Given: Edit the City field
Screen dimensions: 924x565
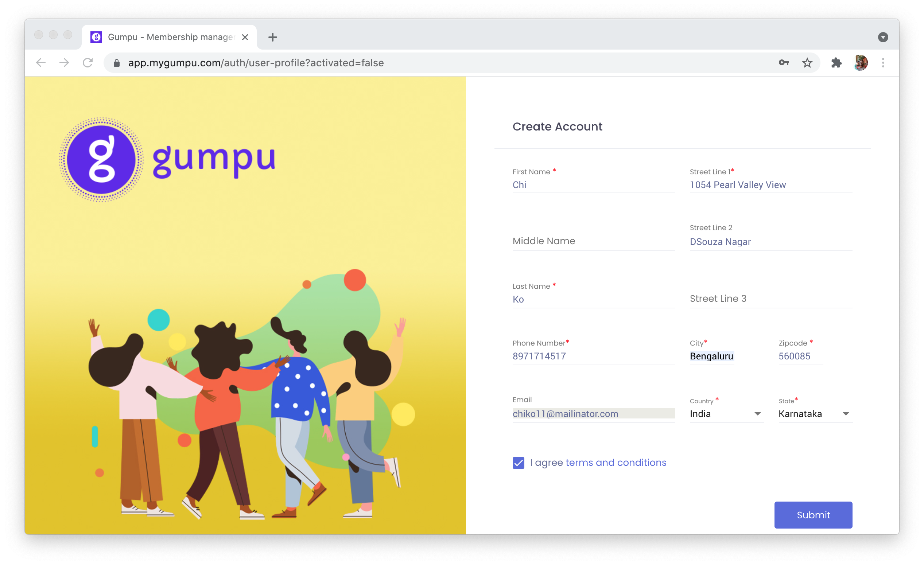Looking at the screenshot, I should coord(712,356).
